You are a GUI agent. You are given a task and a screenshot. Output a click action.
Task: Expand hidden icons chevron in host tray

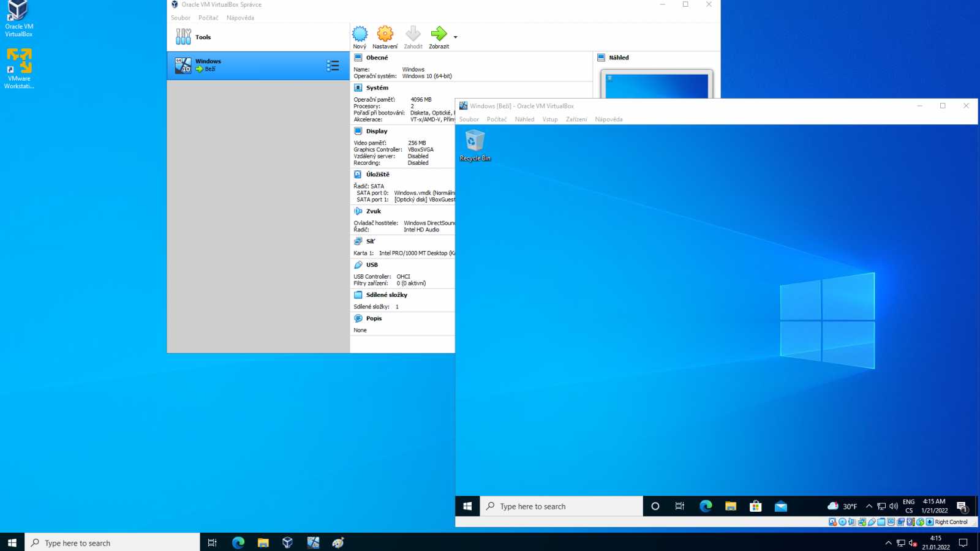point(888,543)
